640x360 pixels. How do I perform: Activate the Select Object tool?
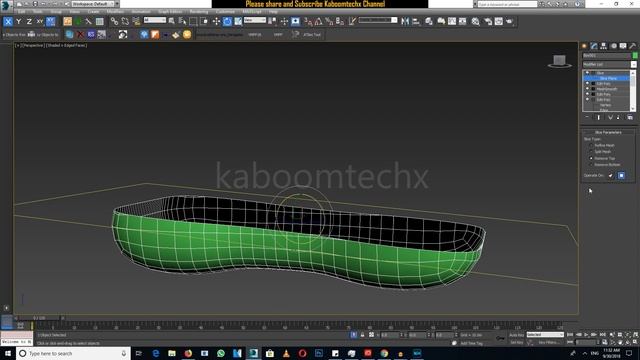172,21
